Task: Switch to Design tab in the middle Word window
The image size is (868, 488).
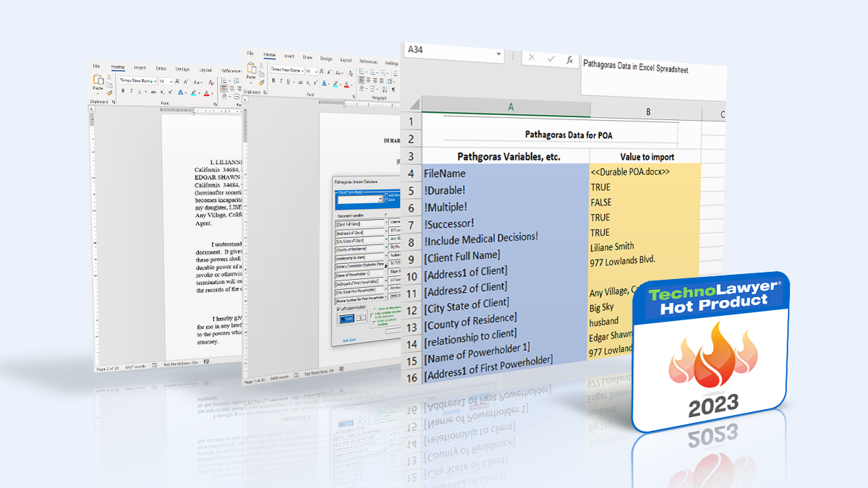Action: [x=327, y=59]
